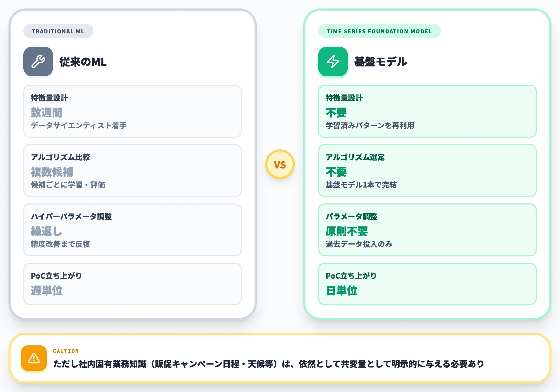The width and height of the screenshot is (560, 392).
Task: Open the 特徴量設計 数週間 card
Action: click(x=133, y=111)
